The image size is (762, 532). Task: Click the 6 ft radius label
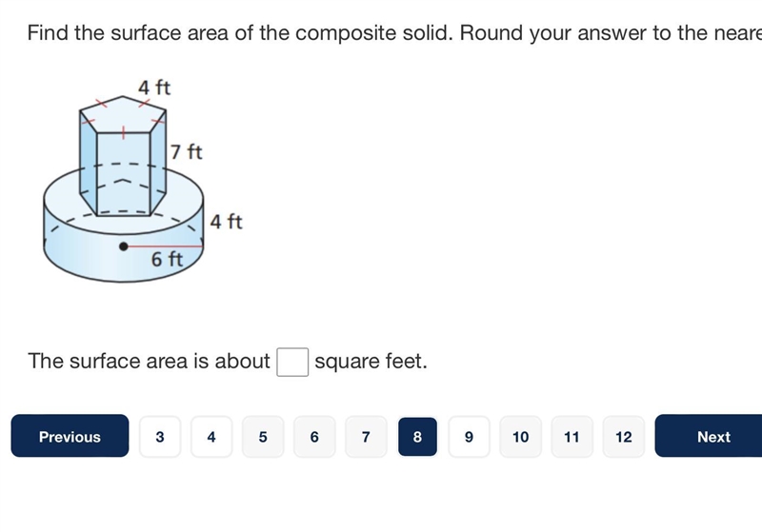[x=167, y=259]
